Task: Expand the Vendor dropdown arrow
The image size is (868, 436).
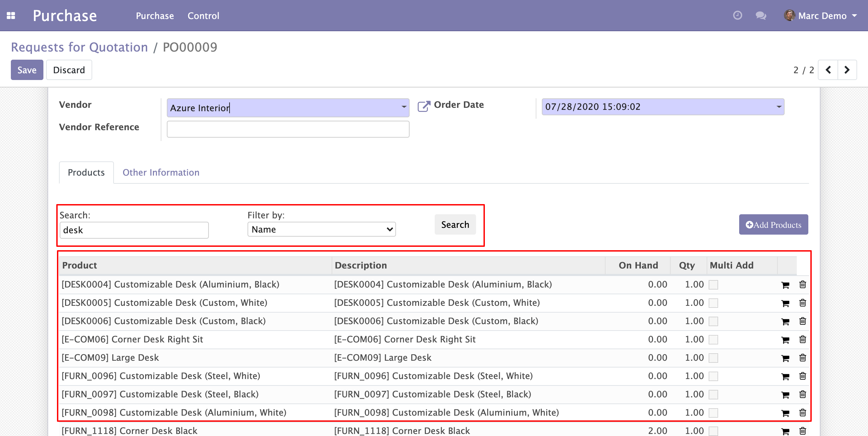Action: (x=403, y=107)
